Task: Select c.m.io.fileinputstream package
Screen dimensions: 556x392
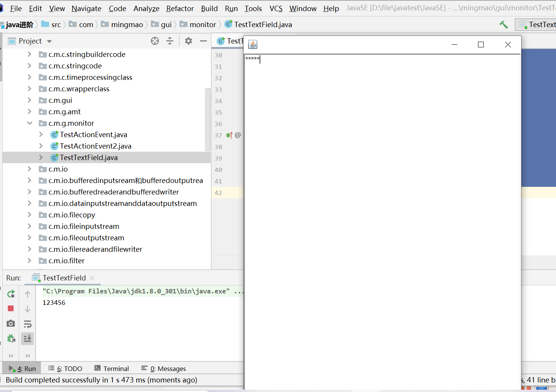Action: coord(84,226)
